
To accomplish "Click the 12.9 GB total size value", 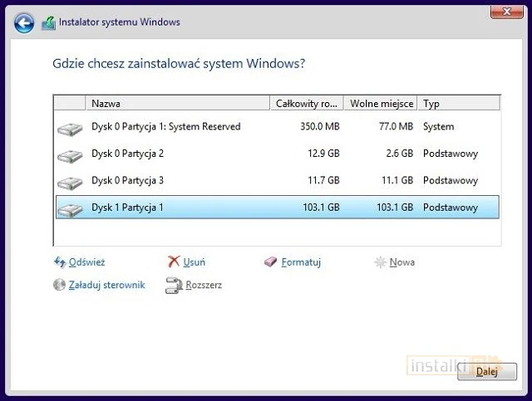I will (x=323, y=154).
